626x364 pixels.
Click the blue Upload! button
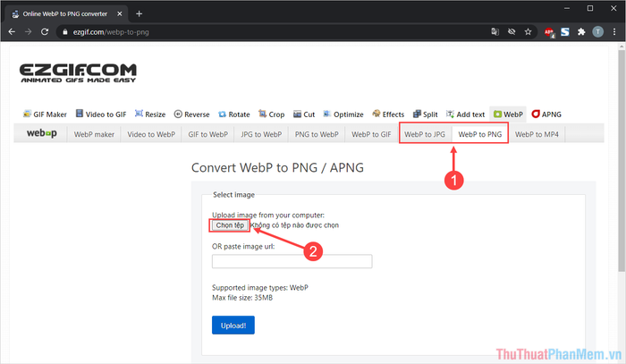(x=233, y=326)
